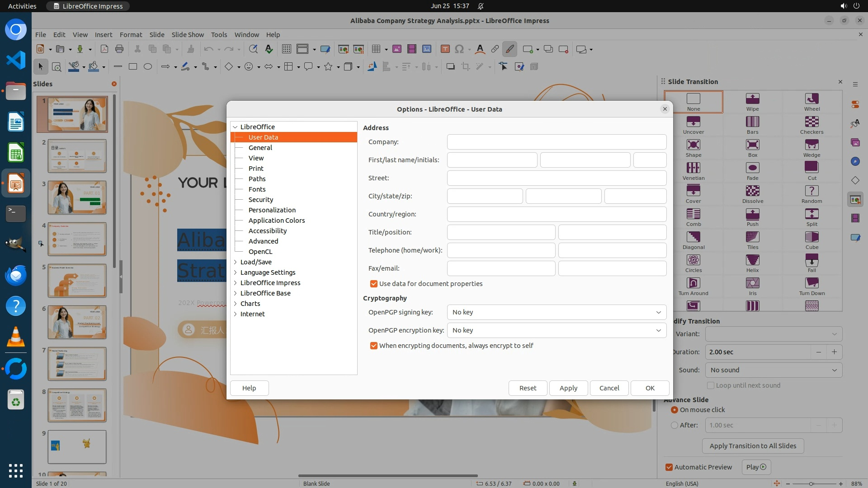This screenshot has width=868, height=488.
Task: Expand the LibreOffice Impress options node
Action: [236, 283]
